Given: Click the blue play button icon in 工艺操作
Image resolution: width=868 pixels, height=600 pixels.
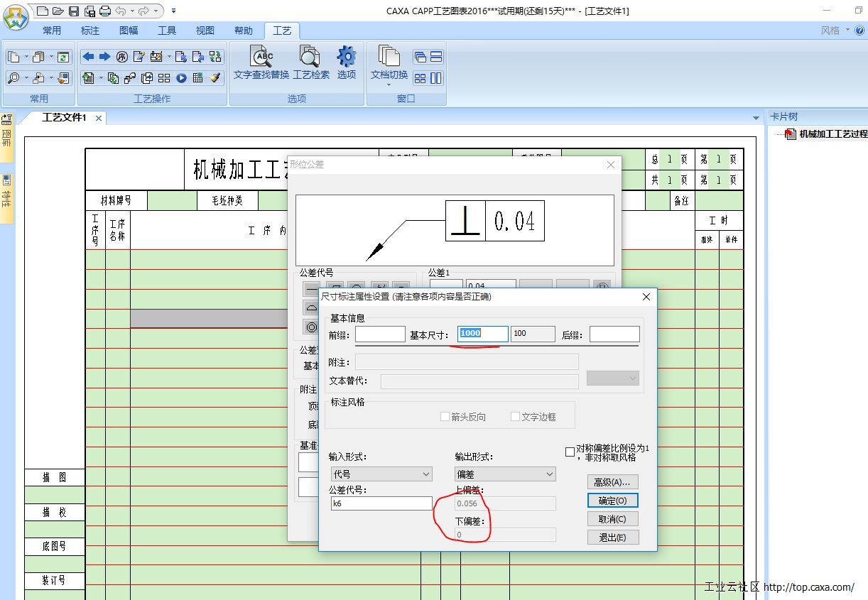Looking at the screenshot, I should point(181,78).
